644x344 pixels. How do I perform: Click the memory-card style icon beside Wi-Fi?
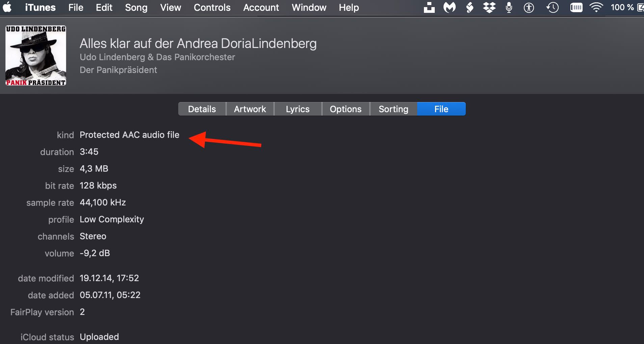pos(576,7)
